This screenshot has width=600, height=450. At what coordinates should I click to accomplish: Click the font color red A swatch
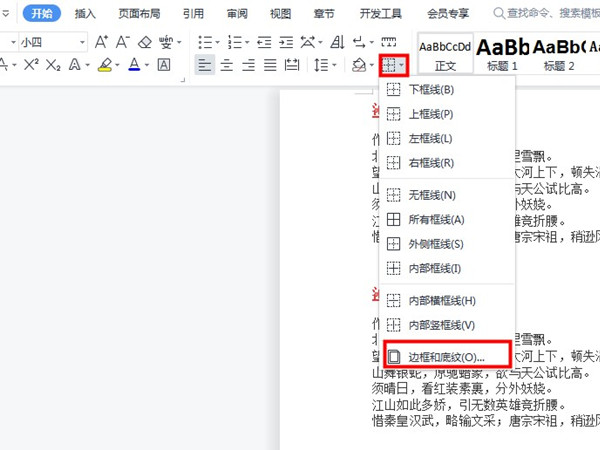(134, 65)
